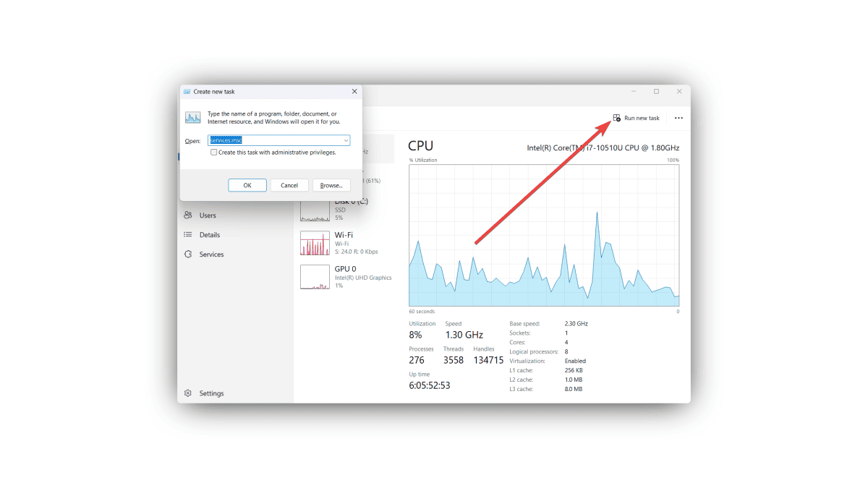Select the GPU 0 performance graph thumbnail
The width and height of the screenshot is (868, 488).
point(315,278)
